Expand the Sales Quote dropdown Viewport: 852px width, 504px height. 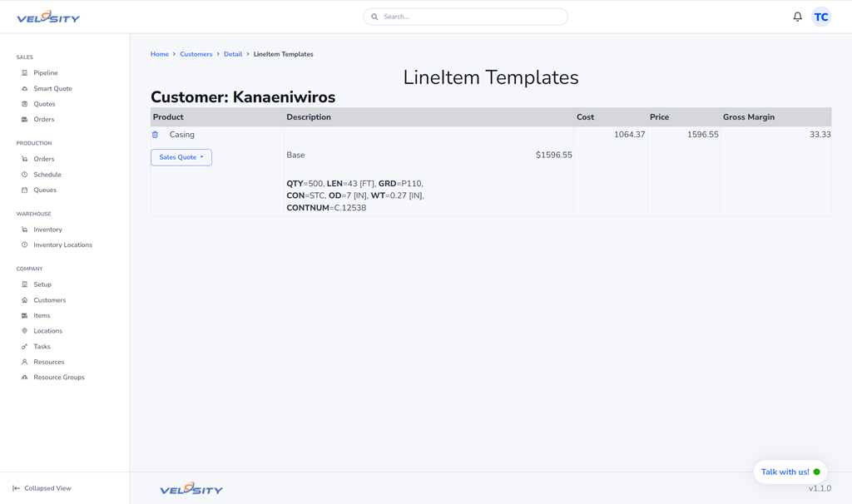[x=181, y=157]
